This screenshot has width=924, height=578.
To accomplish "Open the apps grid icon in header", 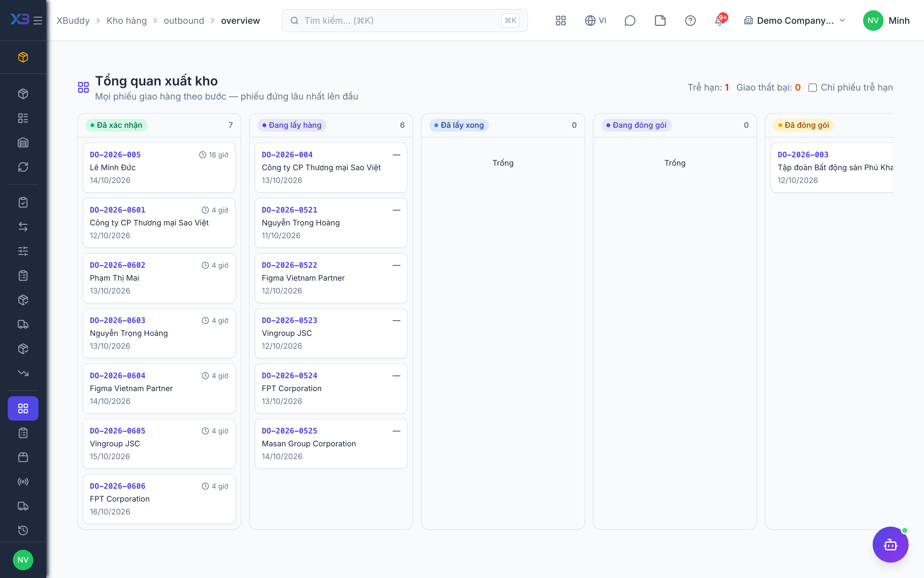I will 560,21.
